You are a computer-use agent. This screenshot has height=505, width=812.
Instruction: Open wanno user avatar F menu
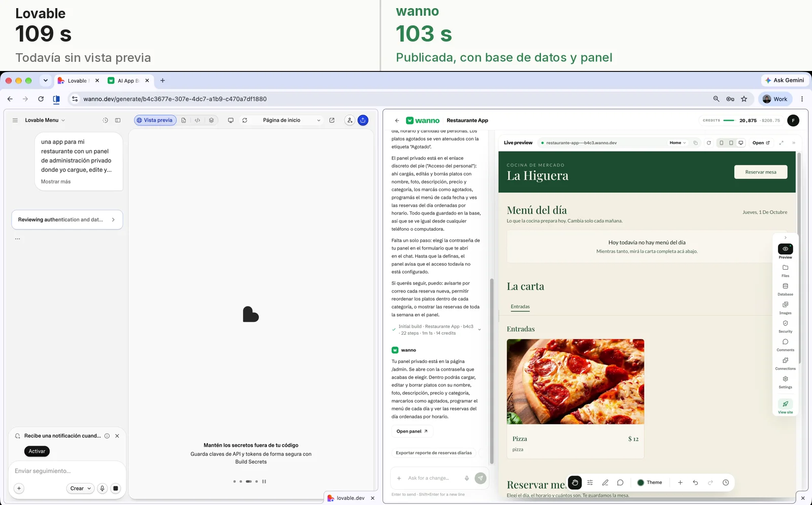click(793, 120)
